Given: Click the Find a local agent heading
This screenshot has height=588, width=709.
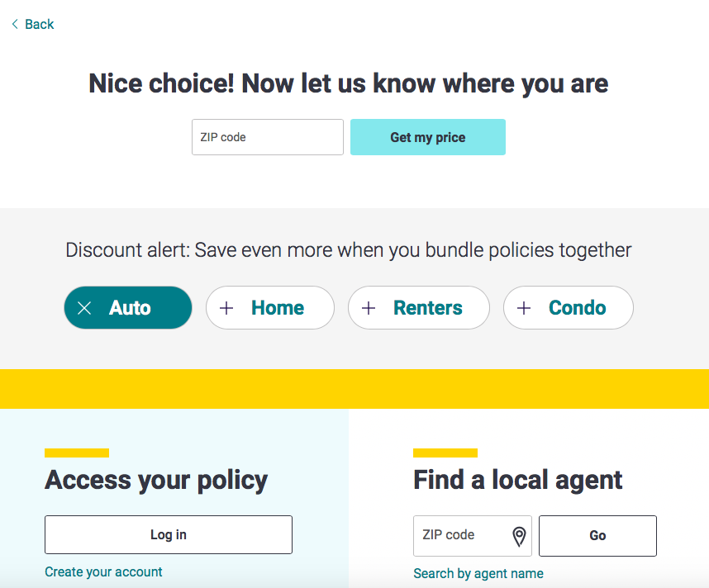Looking at the screenshot, I should pyautogui.click(x=518, y=480).
